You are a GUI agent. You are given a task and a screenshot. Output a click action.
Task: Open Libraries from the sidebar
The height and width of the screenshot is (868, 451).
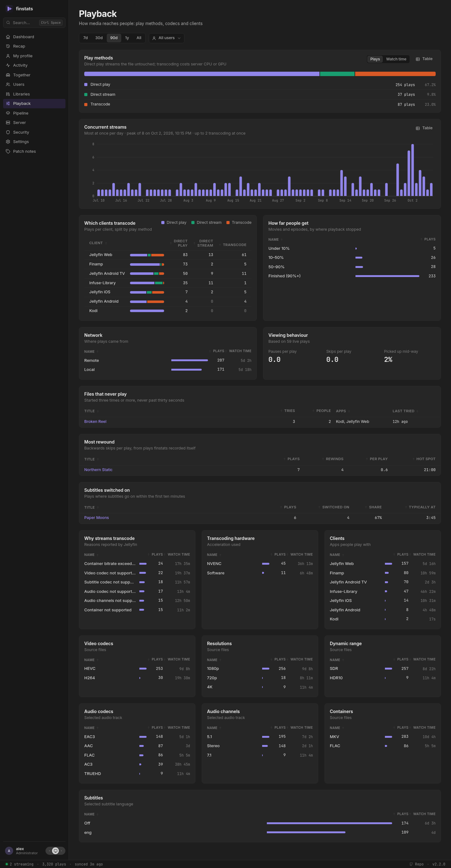[34, 94]
